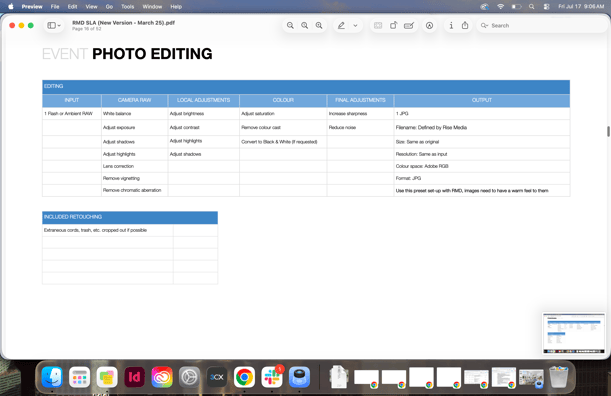Open the Share button in toolbar
The height and width of the screenshot is (396, 611).
[465, 25]
